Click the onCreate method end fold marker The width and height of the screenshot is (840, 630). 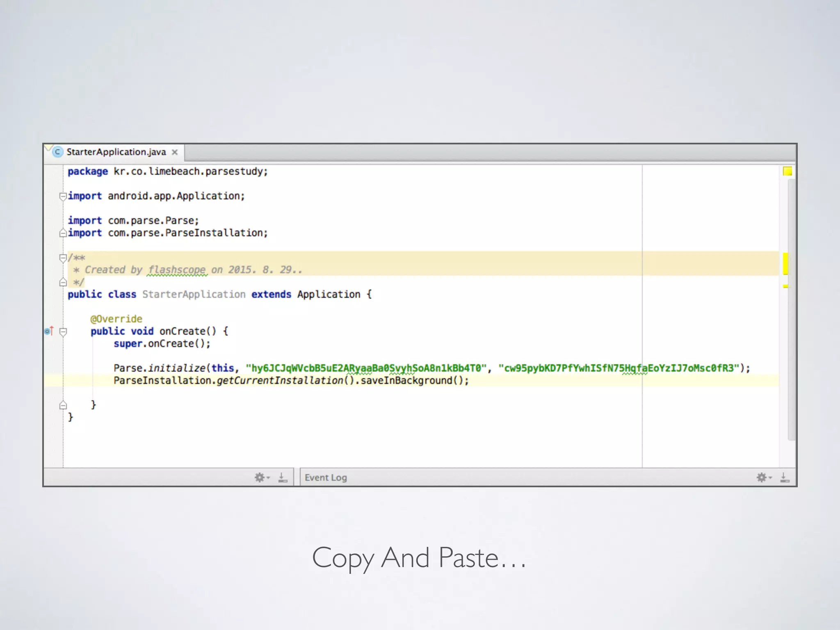[x=63, y=405]
